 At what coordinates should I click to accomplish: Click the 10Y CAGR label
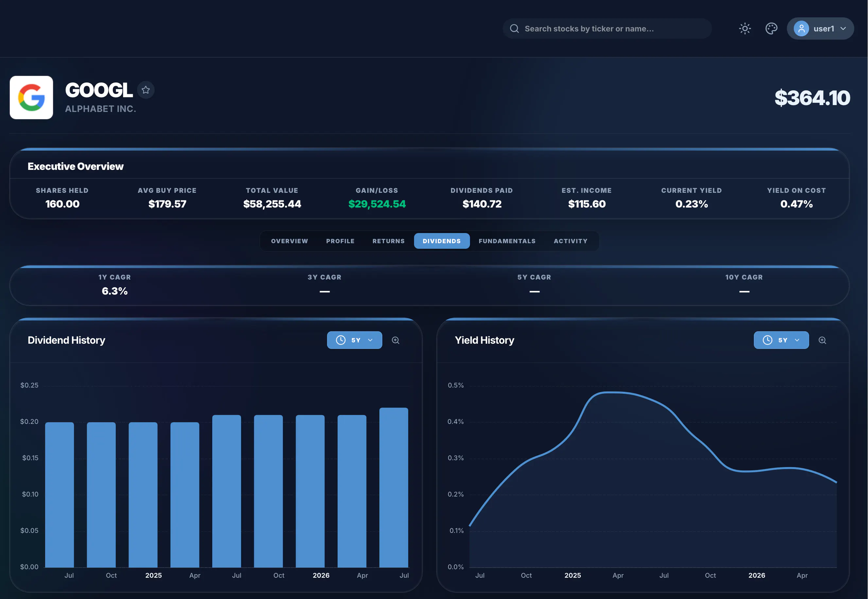point(744,277)
